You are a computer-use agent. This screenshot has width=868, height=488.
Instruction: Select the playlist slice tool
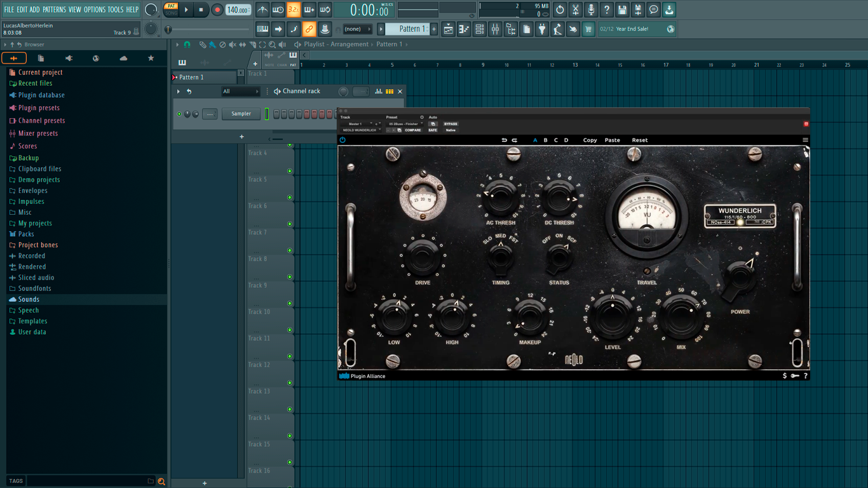point(252,44)
